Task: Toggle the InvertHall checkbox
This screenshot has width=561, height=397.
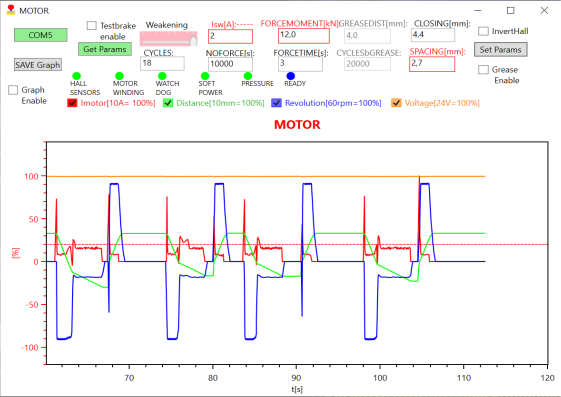Action: (x=483, y=31)
